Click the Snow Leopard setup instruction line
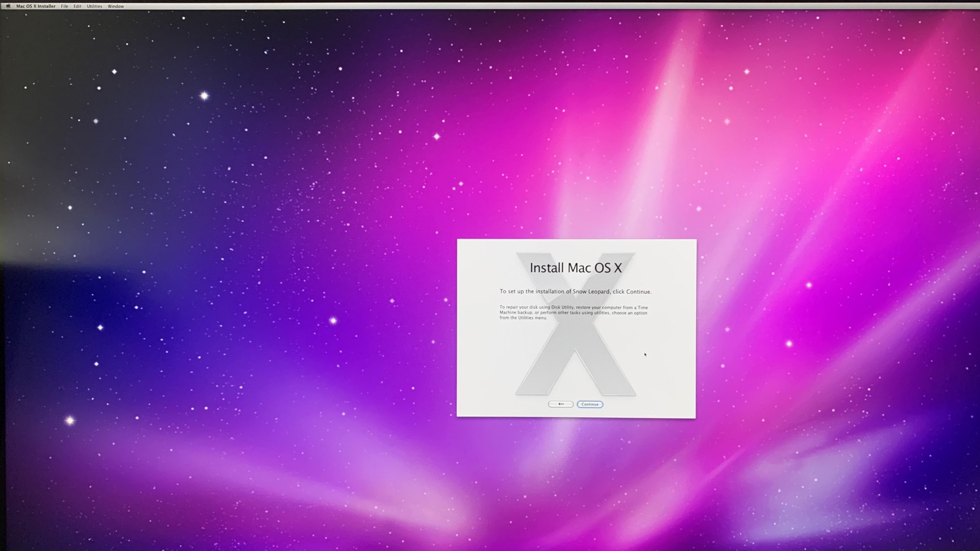The height and width of the screenshot is (551, 980). click(575, 291)
